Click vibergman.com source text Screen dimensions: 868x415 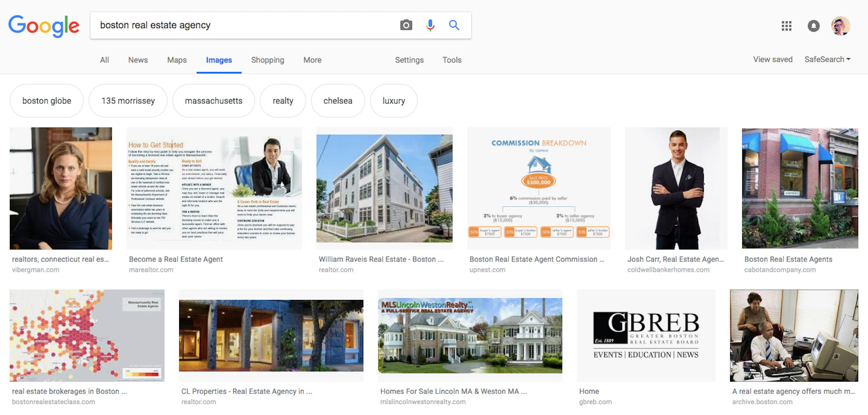[36, 270]
